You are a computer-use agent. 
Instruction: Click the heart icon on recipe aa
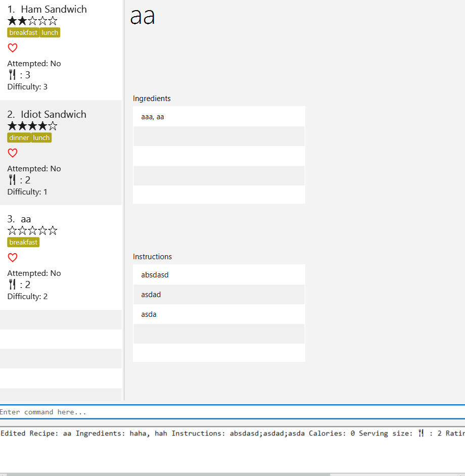[x=13, y=258]
